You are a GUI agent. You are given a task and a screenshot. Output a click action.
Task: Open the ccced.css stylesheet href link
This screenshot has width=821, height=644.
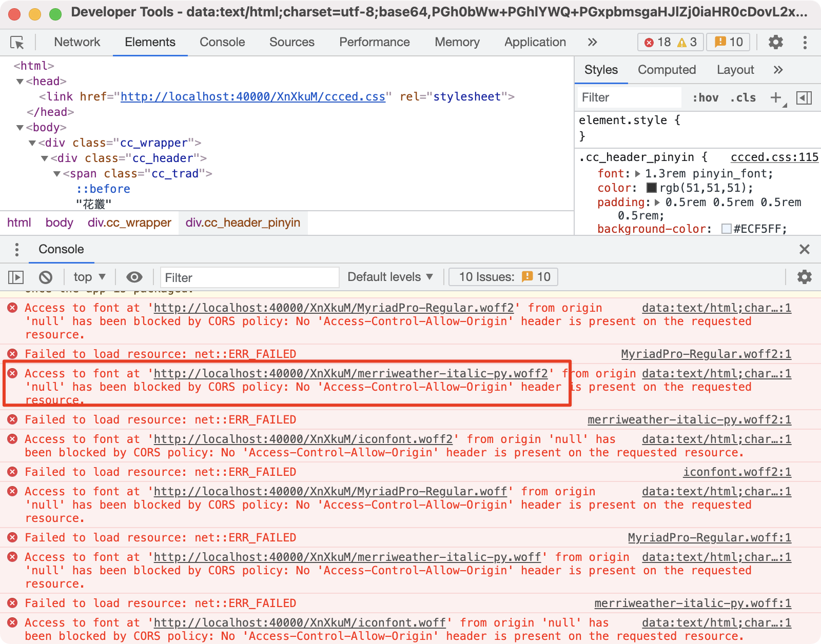pos(253,97)
